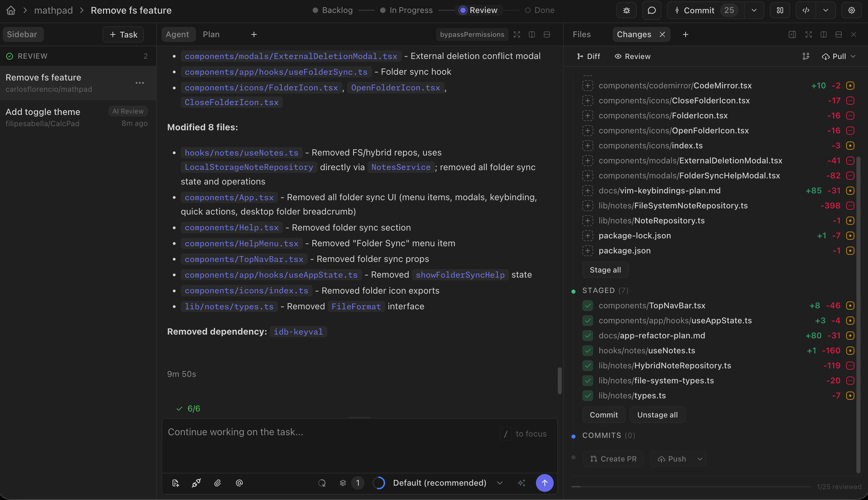
Task: Set status to In Progress stage
Action: [x=406, y=10]
